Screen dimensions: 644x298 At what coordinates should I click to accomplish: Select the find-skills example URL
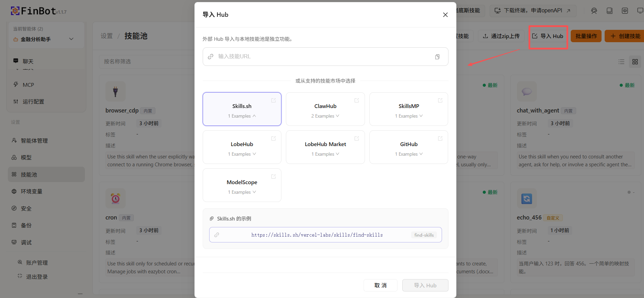point(325,235)
